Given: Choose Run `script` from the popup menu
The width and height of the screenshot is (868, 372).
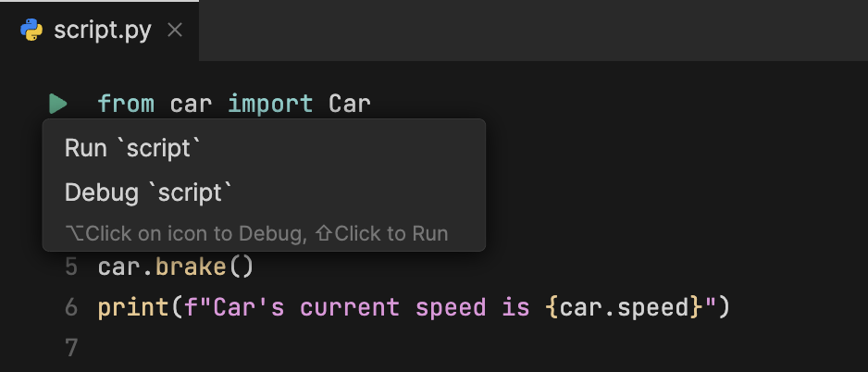Looking at the screenshot, I should [x=132, y=148].
